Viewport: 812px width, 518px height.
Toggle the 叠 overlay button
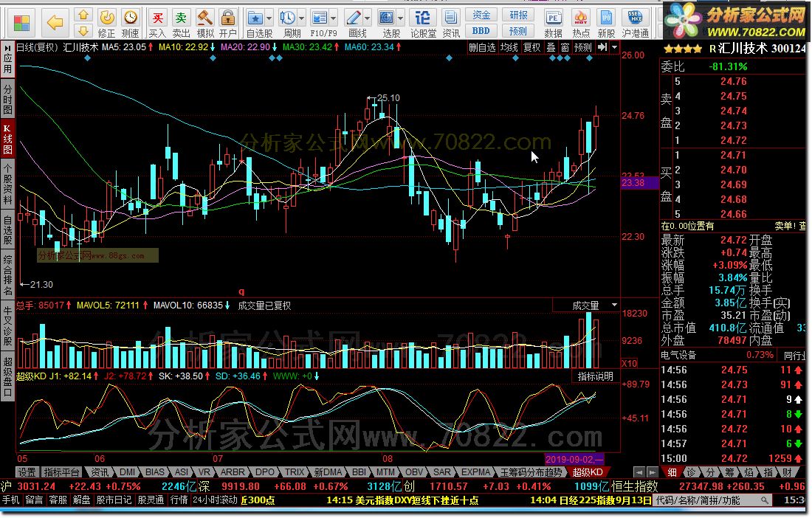[x=551, y=48]
